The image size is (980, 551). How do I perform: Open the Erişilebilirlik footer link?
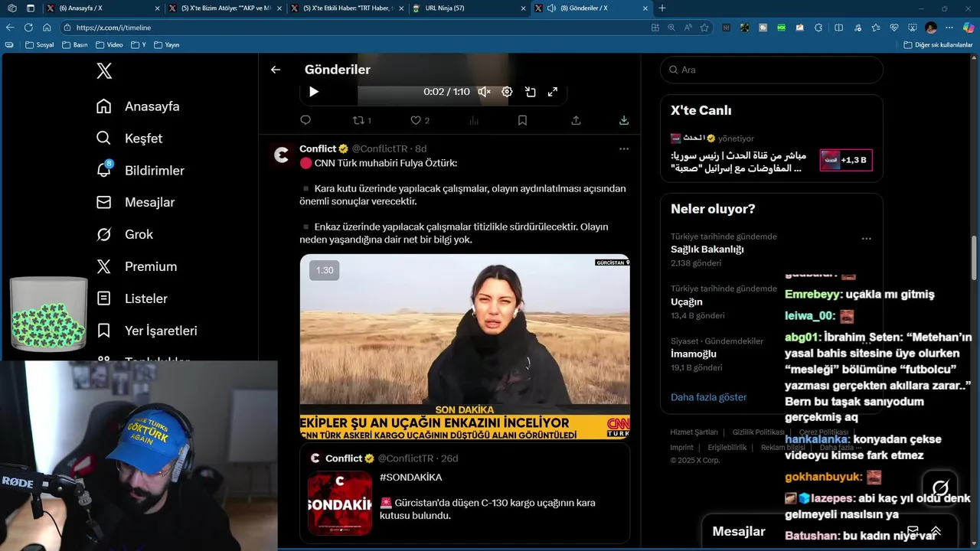pyautogui.click(x=727, y=448)
